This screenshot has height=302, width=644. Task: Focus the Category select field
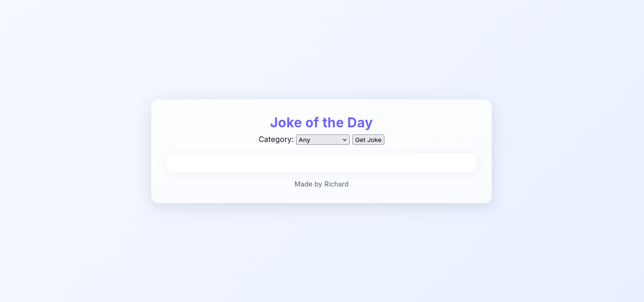[x=322, y=140]
